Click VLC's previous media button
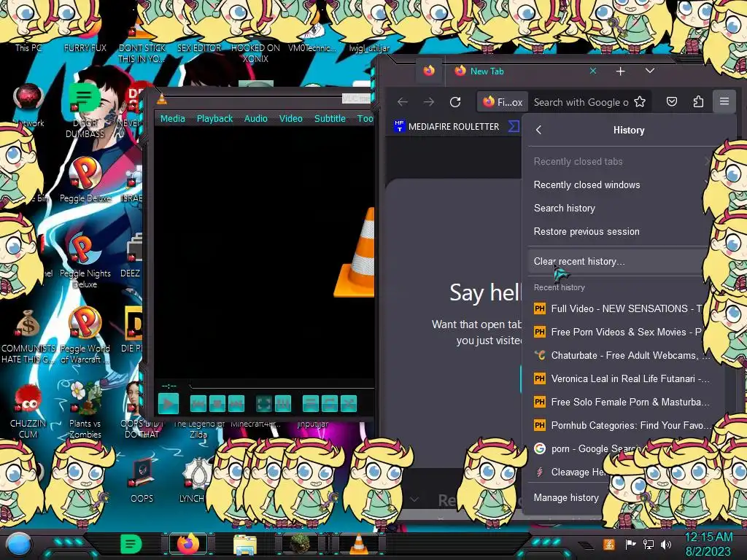This screenshot has height=560, width=747. click(198, 404)
